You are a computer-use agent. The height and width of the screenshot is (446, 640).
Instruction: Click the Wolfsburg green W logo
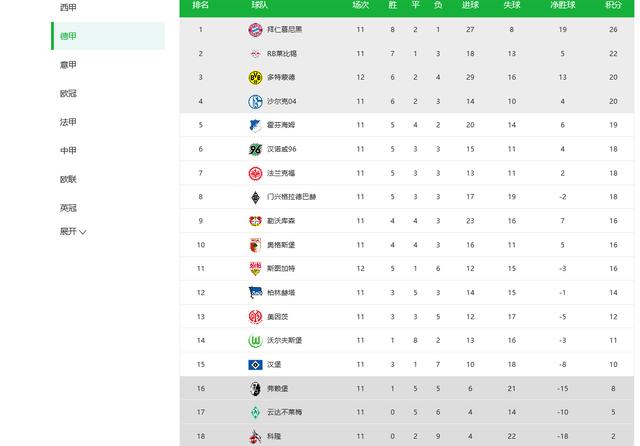pos(256,341)
